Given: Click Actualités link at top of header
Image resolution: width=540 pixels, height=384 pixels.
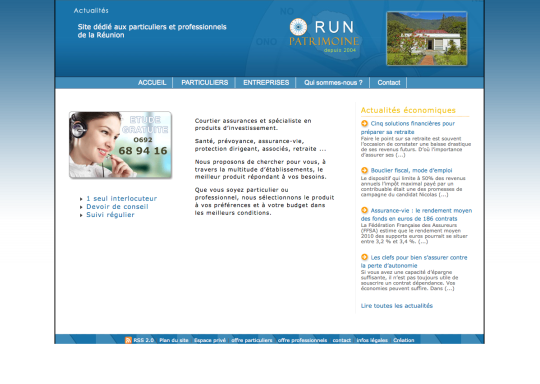Looking at the screenshot, I should pyautogui.click(x=91, y=11).
